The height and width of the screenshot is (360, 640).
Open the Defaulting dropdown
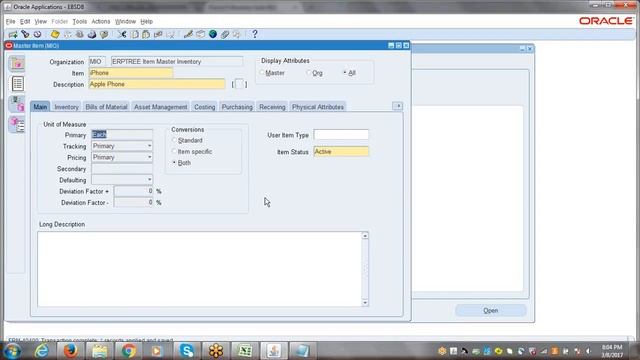tap(149, 180)
